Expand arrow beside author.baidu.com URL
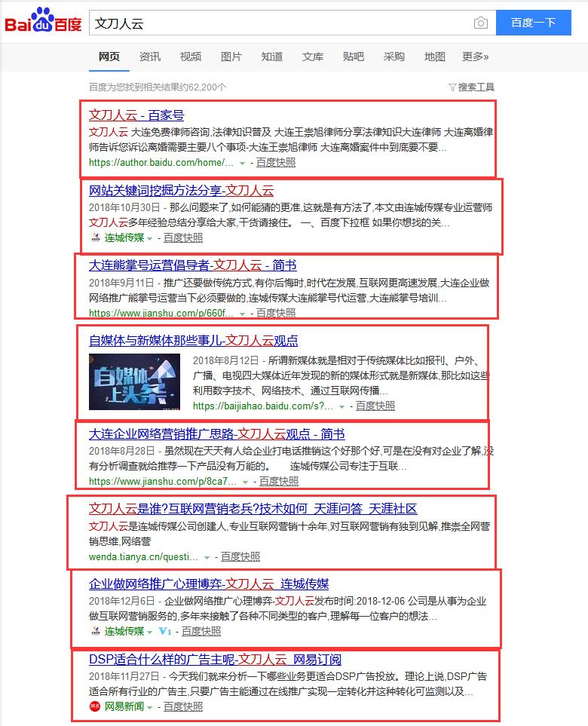The width and height of the screenshot is (588, 726). pyautogui.click(x=242, y=163)
